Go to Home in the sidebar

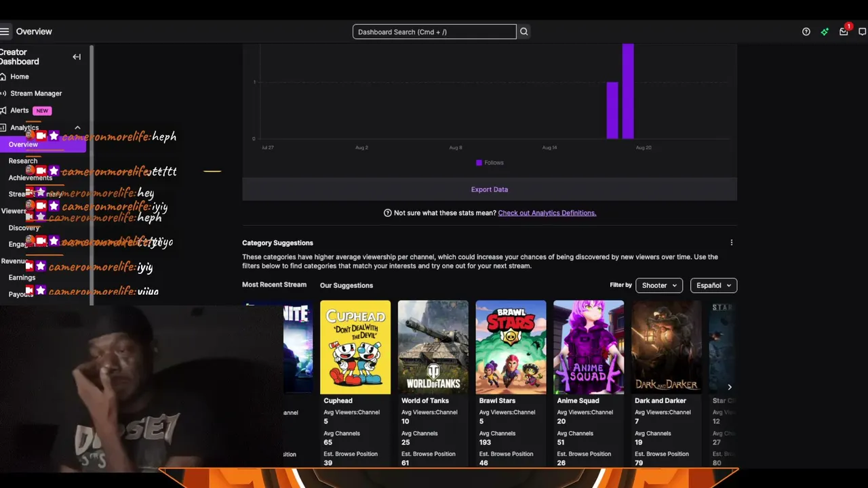pyautogui.click(x=20, y=77)
